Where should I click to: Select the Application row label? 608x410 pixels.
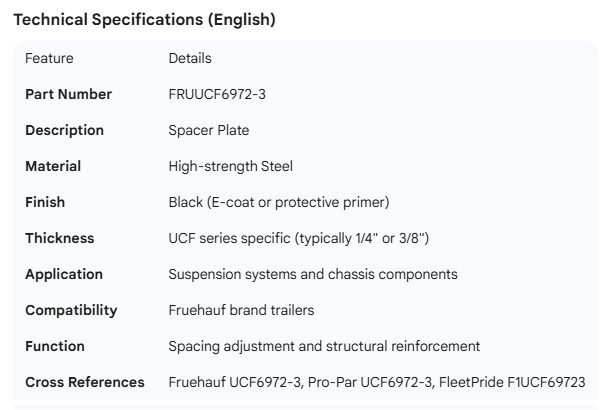(x=64, y=274)
